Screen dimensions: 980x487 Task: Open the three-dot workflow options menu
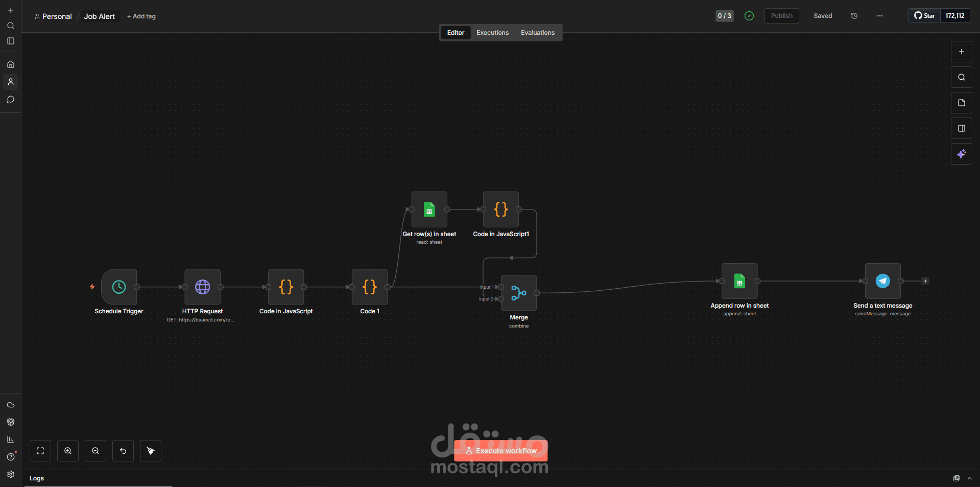pyautogui.click(x=880, y=16)
